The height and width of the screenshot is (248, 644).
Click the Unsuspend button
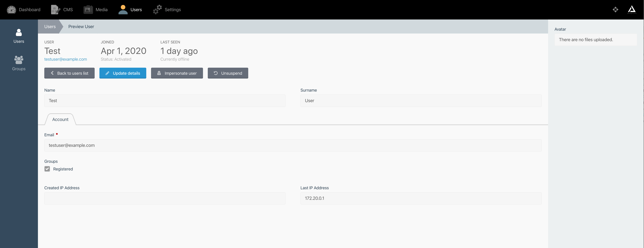click(x=228, y=73)
